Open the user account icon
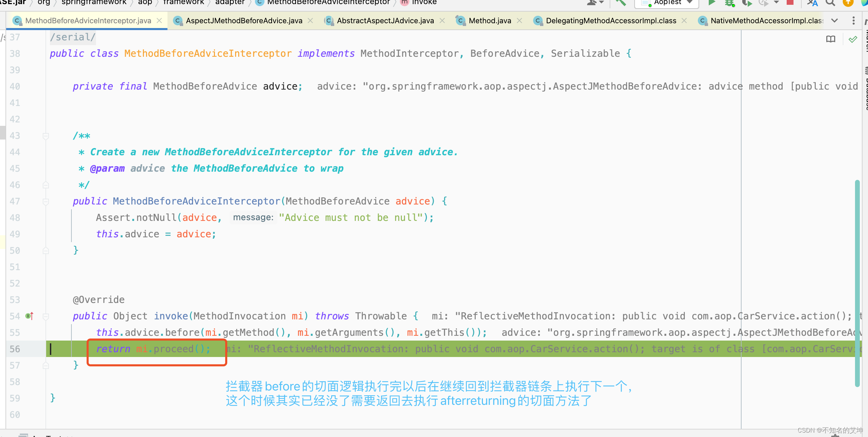Screen dimensions: 868x437 tap(592, 3)
